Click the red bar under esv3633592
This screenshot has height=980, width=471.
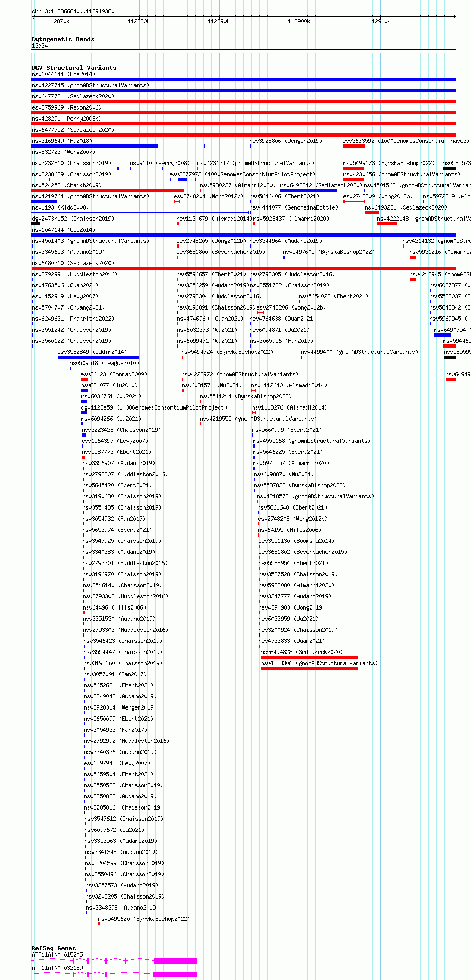click(354, 146)
